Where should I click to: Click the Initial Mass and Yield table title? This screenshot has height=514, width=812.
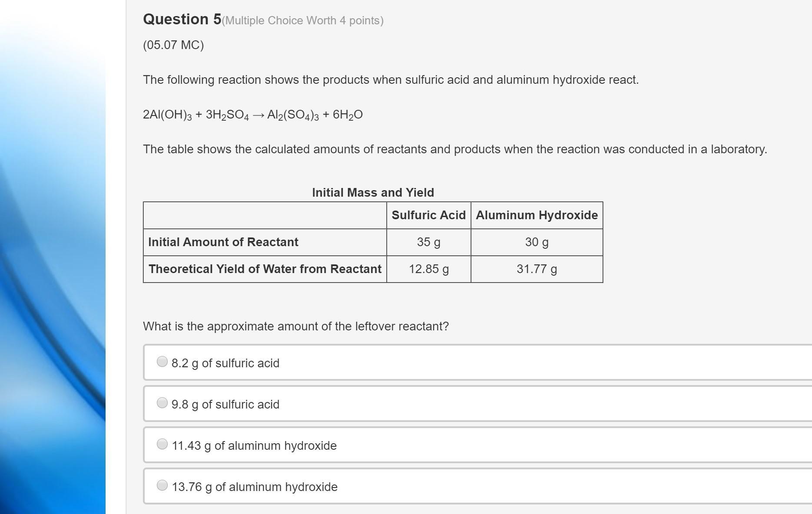pyautogui.click(x=373, y=193)
